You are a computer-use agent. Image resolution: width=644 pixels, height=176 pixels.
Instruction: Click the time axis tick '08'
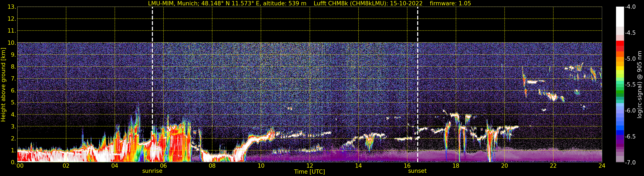(x=212, y=166)
